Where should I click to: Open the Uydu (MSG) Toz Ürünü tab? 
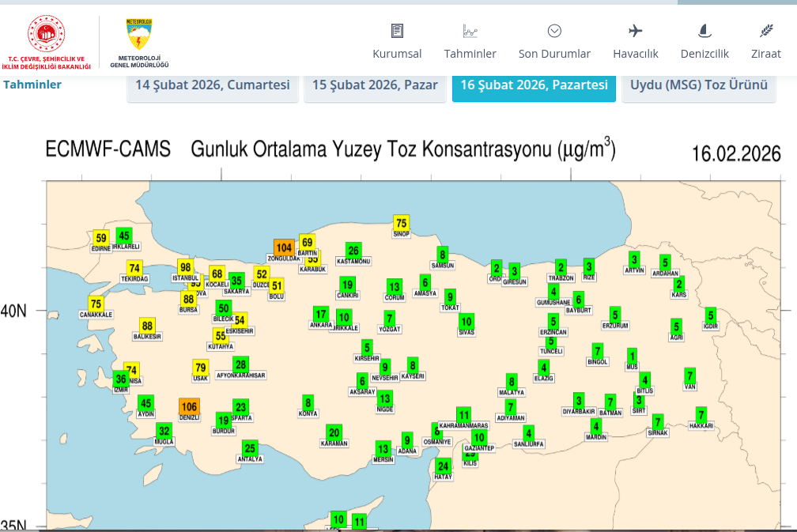(698, 85)
